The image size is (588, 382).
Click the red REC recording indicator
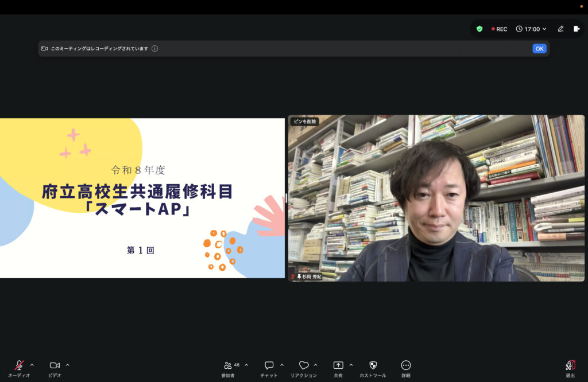[x=499, y=29]
